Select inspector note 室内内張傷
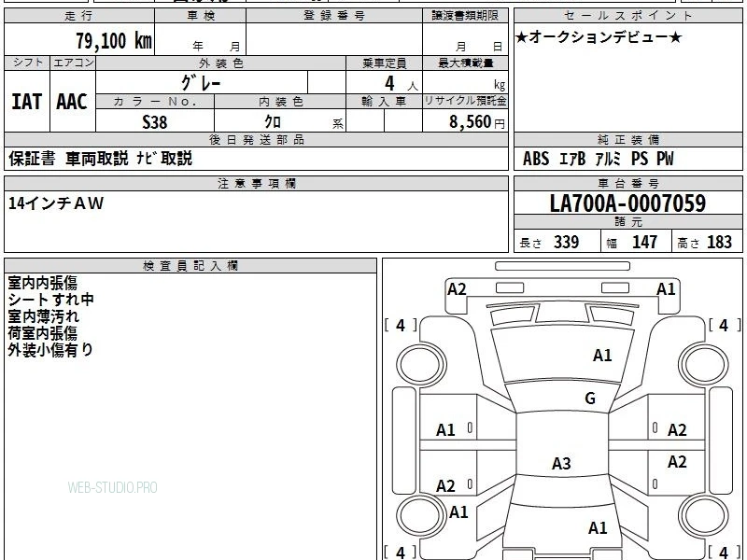747x560 pixels. pyautogui.click(x=42, y=283)
